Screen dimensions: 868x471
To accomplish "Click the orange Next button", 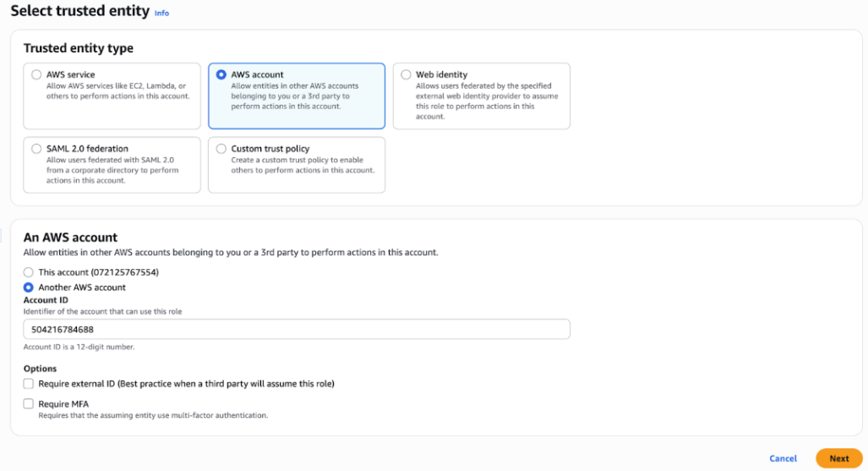I will 838,458.
